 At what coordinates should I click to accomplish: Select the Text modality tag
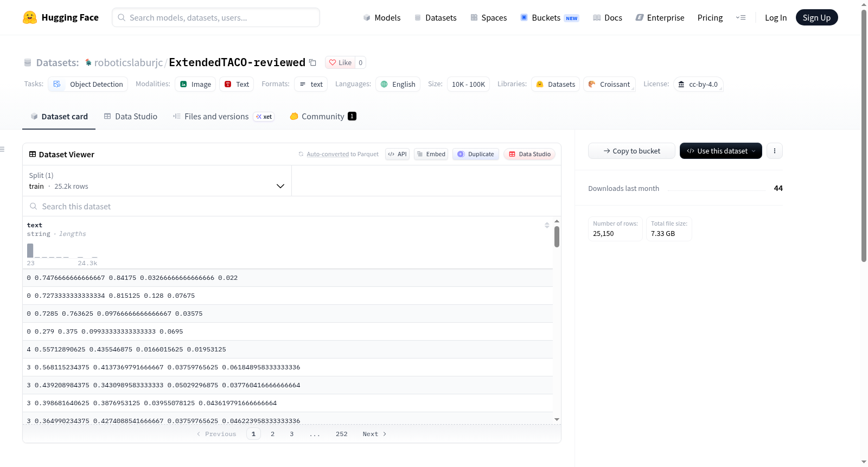click(x=237, y=84)
